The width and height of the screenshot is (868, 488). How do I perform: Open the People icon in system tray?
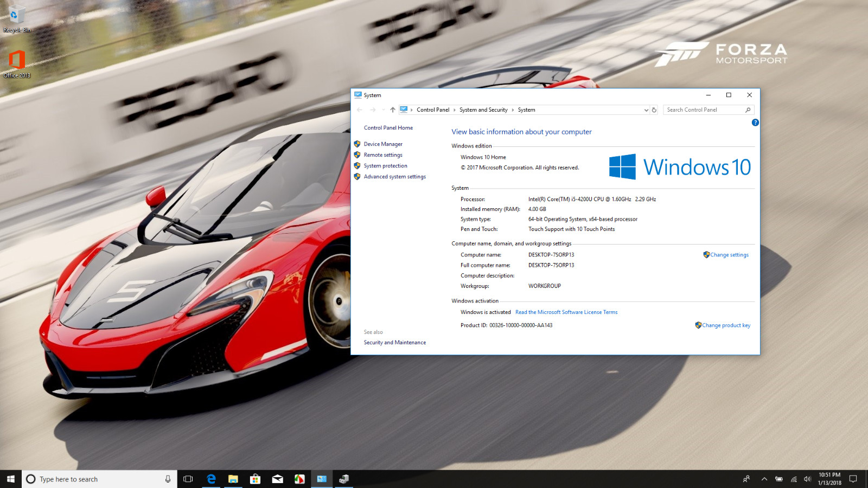(746, 479)
